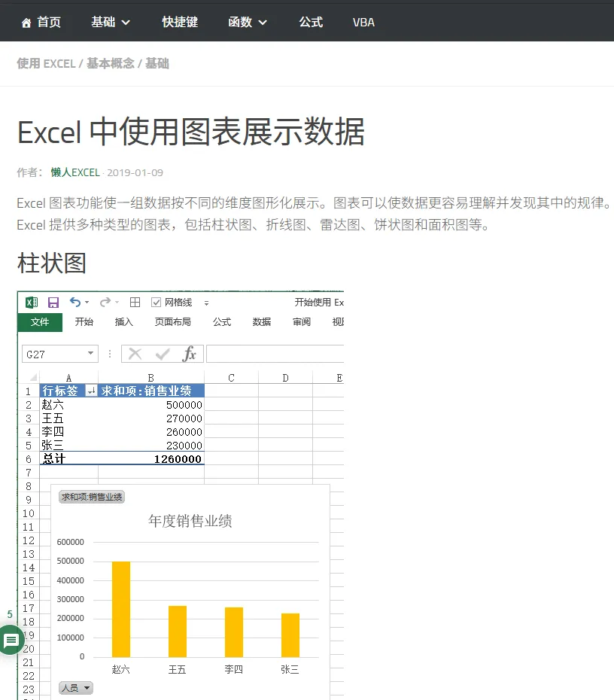Click the home icon beside 首页

[26, 23]
